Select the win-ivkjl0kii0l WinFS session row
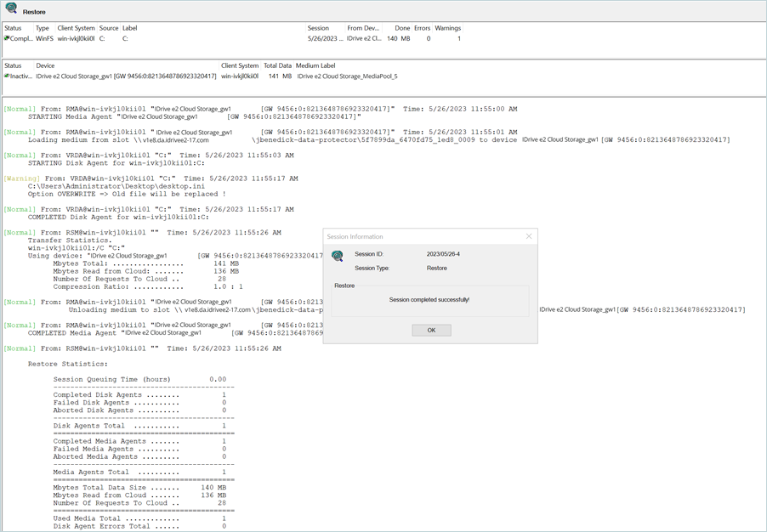Image resolution: width=767 pixels, height=532 pixels. 75,38
